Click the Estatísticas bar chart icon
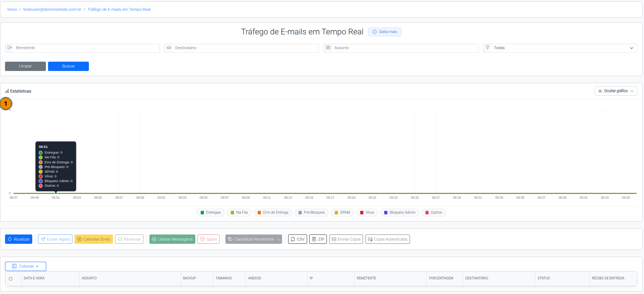 (x=7, y=91)
